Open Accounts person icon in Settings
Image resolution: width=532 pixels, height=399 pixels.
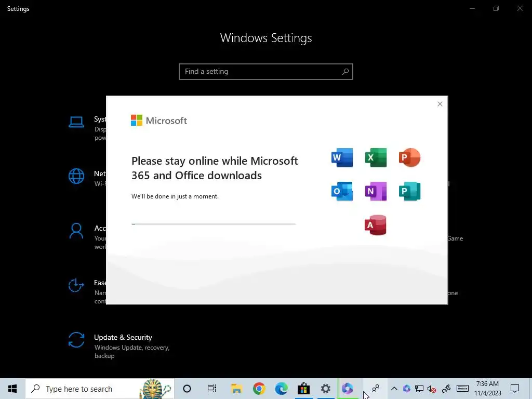pos(76,231)
